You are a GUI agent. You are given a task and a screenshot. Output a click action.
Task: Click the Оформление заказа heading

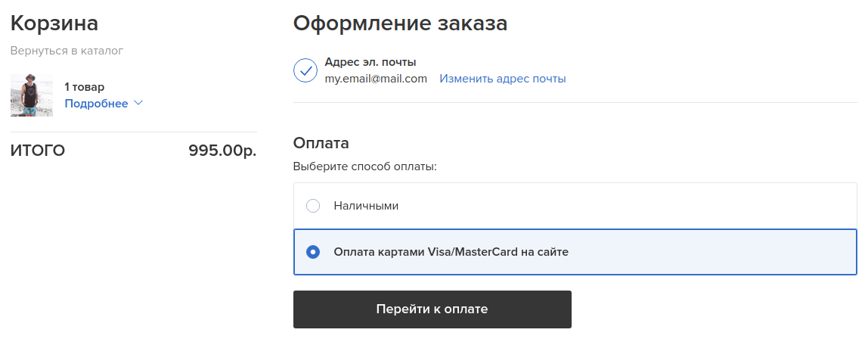coord(400,23)
